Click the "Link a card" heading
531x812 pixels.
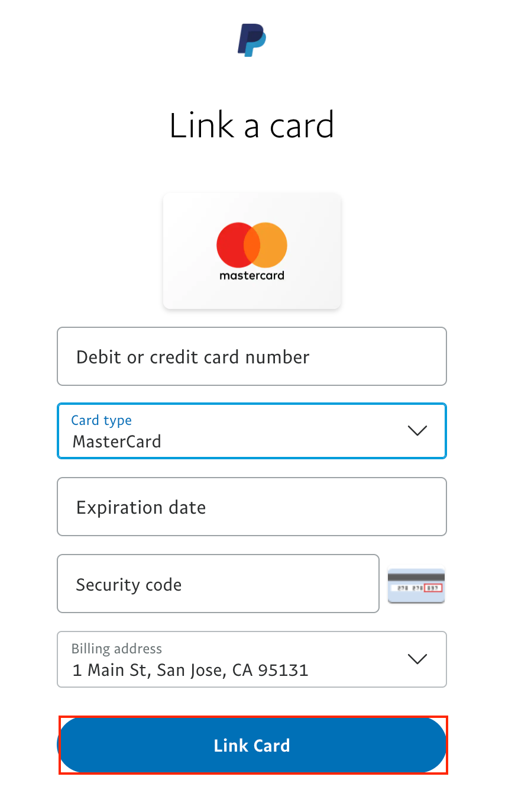point(252,125)
